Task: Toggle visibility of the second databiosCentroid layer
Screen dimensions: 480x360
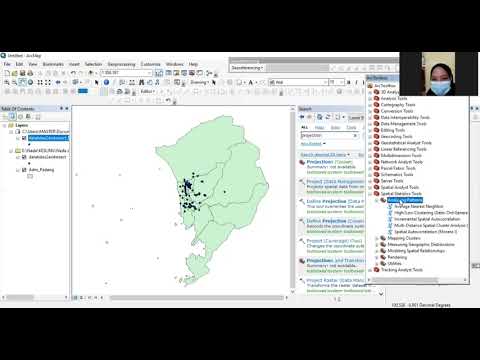Action: 24,157
